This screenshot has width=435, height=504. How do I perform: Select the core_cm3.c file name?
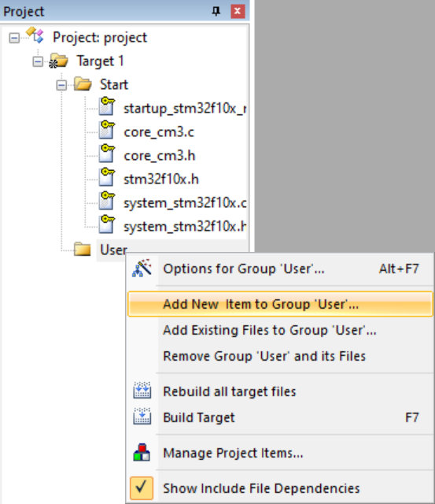tap(159, 132)
